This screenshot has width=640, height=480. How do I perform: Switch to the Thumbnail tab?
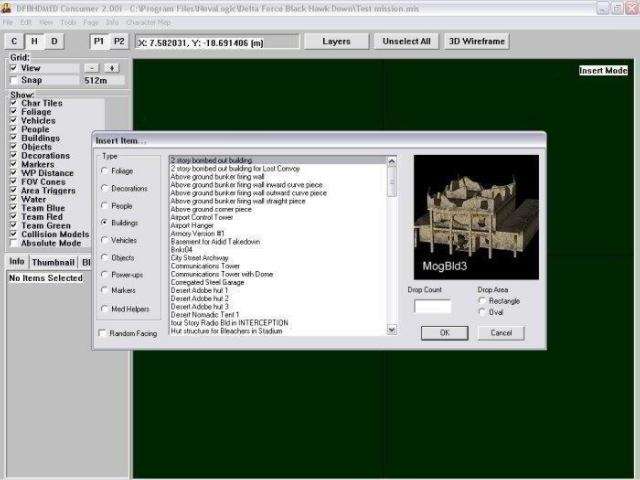pos(53,262)
